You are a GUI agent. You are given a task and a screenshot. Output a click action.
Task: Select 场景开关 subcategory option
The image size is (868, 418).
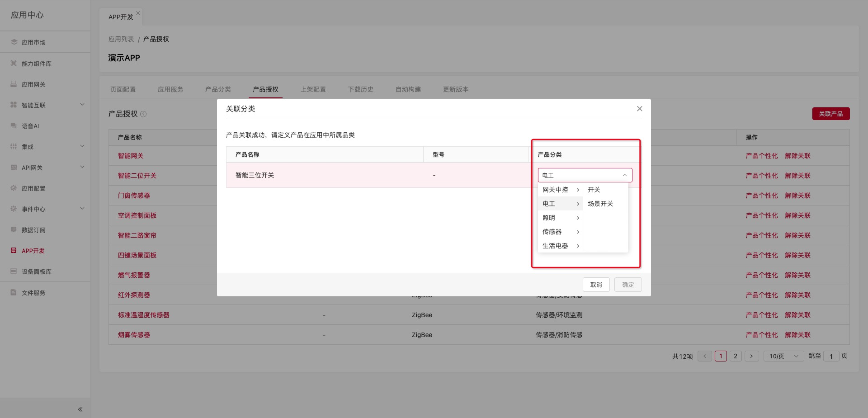[600, 204]
